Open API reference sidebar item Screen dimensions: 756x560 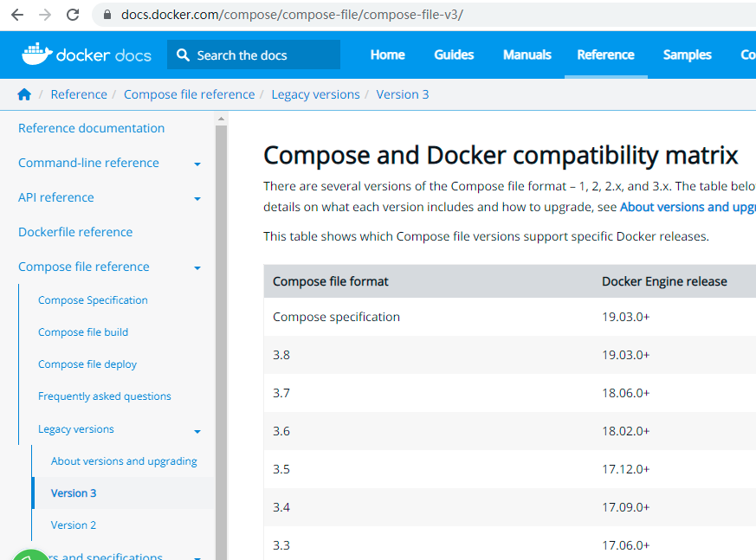56,197
